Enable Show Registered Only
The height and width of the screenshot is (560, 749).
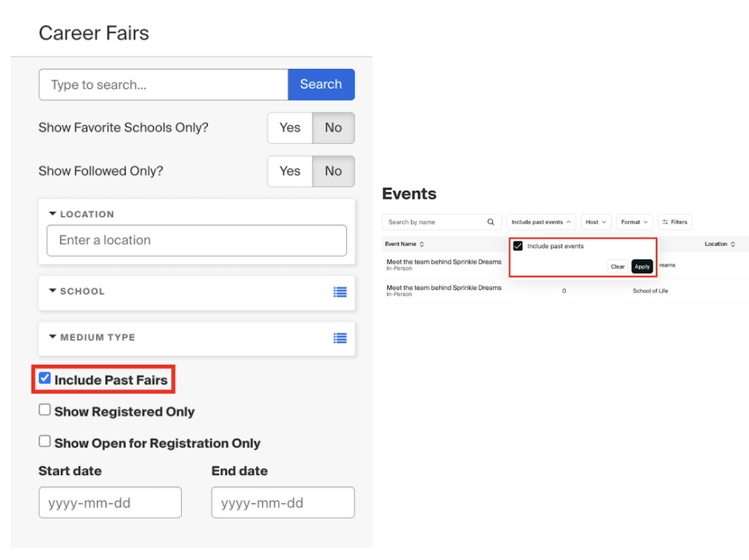[45, 409]
